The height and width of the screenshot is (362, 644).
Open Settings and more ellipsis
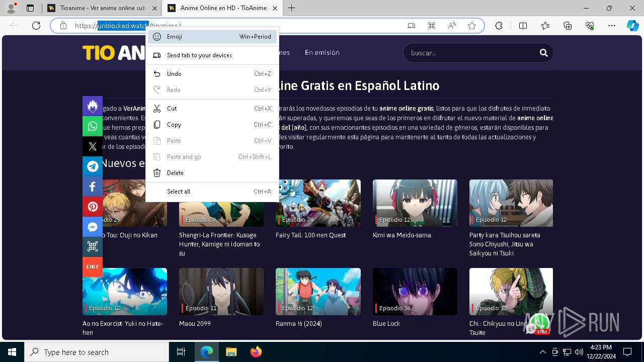click(x=612, y=26)
